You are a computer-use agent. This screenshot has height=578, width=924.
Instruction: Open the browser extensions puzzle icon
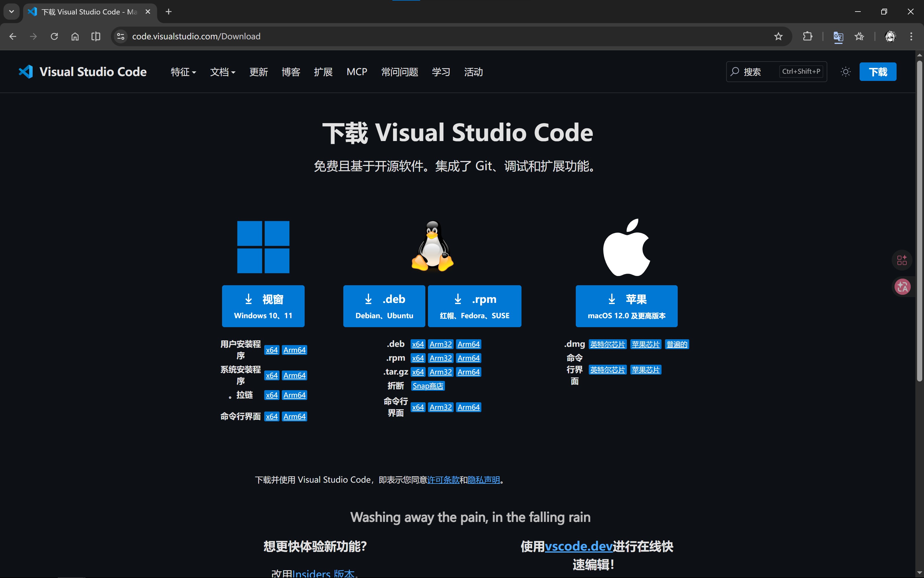[808, 36]
